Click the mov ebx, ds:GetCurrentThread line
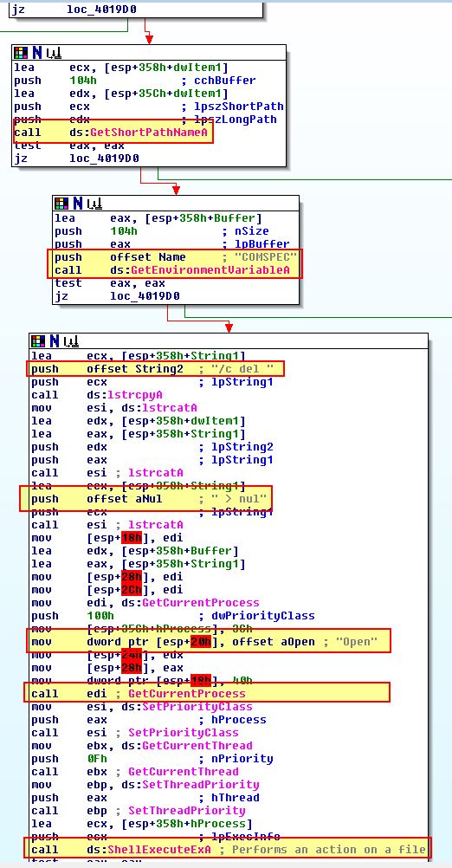This screenshot has width=452, height=868. 141,746
